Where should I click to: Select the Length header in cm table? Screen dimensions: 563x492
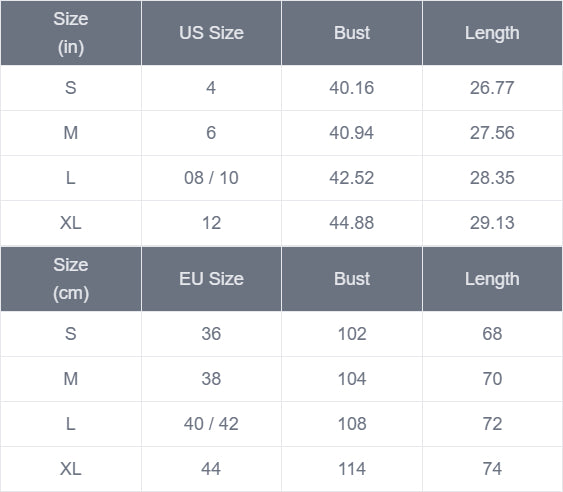[x=492, y=279]
